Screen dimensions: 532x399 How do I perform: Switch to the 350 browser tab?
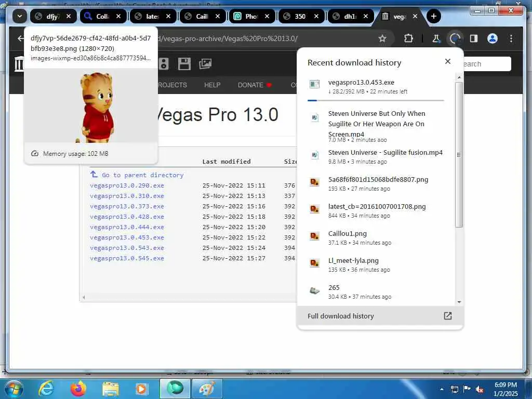coord(302,16)
